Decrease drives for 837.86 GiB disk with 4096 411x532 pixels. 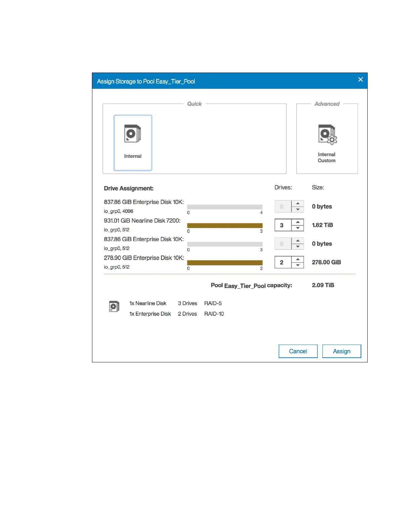(298, 210)
